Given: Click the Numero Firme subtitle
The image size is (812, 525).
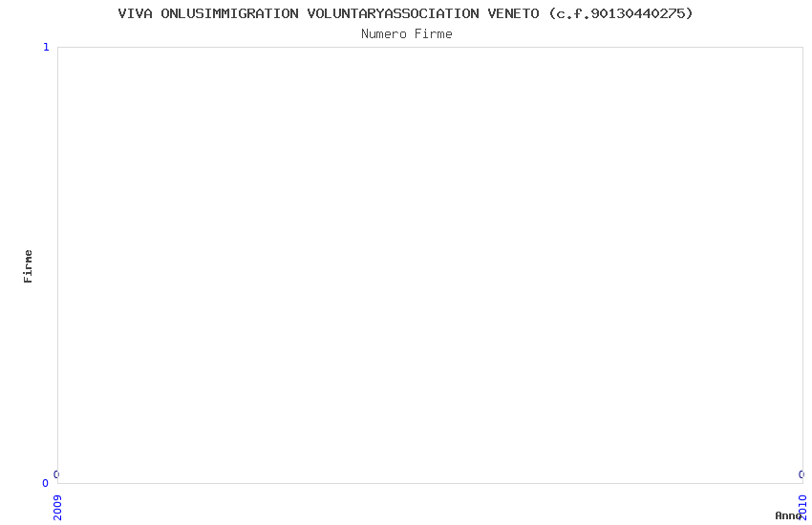Looking at the screenshot, I should (x=407, y=34).
